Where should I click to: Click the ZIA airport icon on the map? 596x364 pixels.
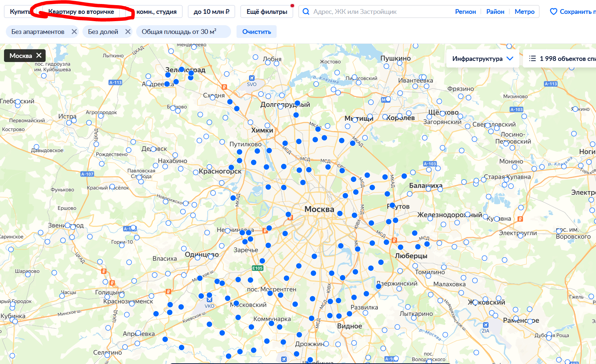[485, 325]
